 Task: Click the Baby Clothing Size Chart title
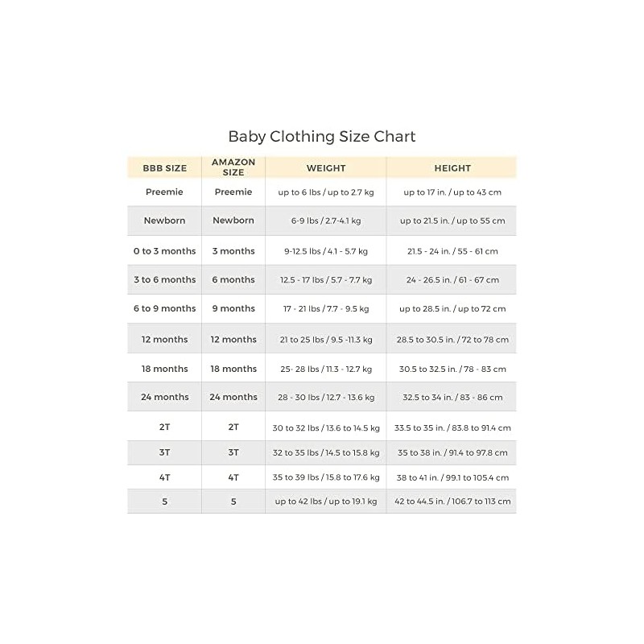click(x=322, y=136)
